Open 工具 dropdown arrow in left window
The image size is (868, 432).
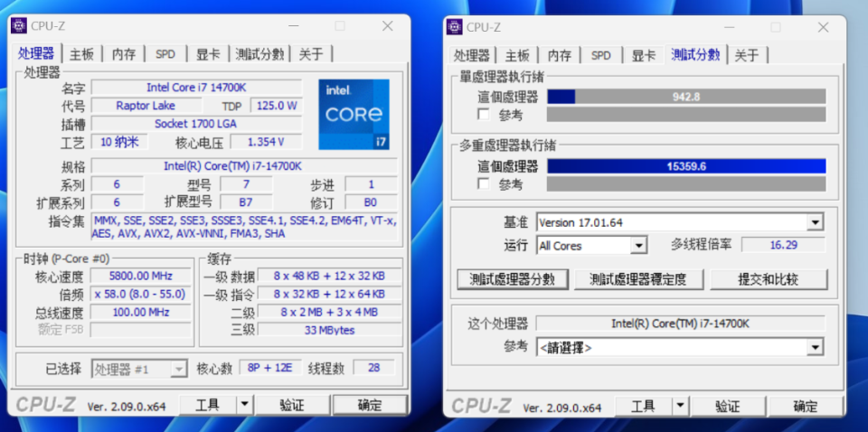[x=244, y=406]
